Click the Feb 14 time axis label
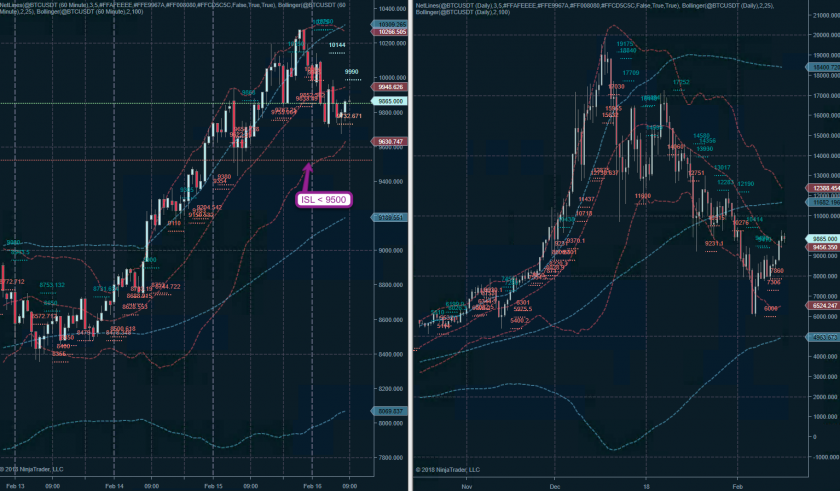 (x=114, y=486)
